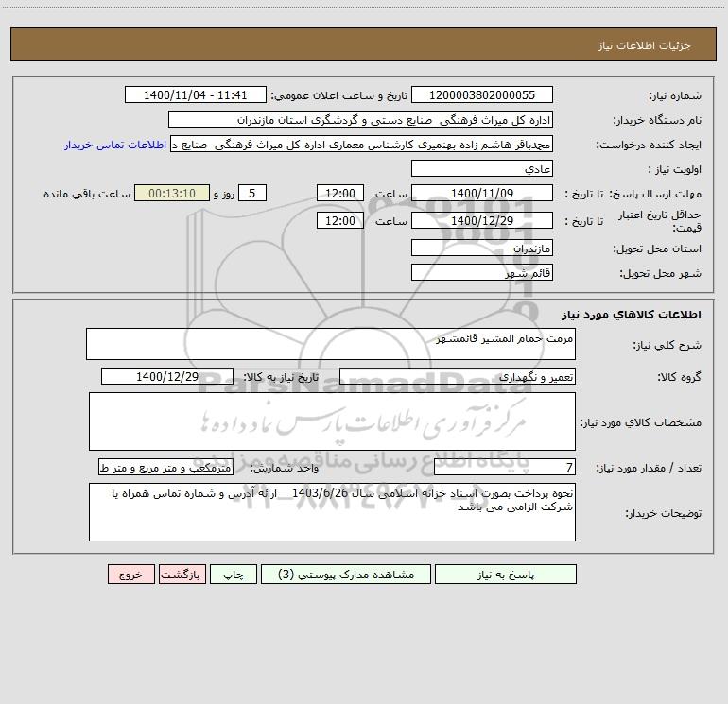728x704 pixels.
Task: Select the need number field 1200003802000055
Action: (482, 94)
